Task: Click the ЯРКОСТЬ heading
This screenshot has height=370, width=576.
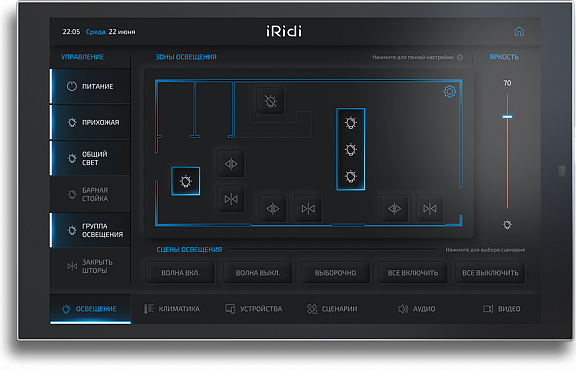Action: coord(504,57)
